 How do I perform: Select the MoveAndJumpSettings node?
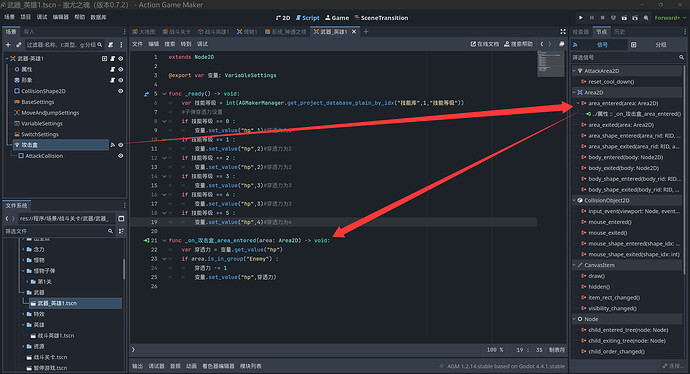(x=50, y=113)
